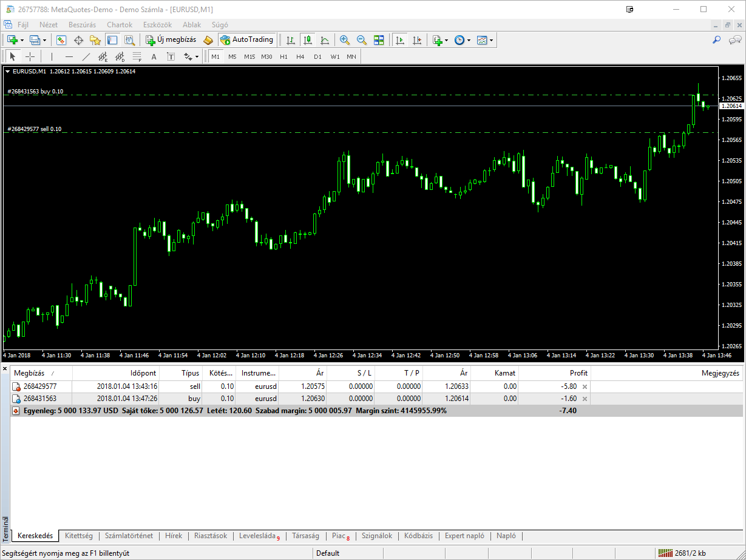Image resolution: width=746 pixels, height=560 pixels.
Task: Open the Expert napló tab
Action: (x=464, y=536)
